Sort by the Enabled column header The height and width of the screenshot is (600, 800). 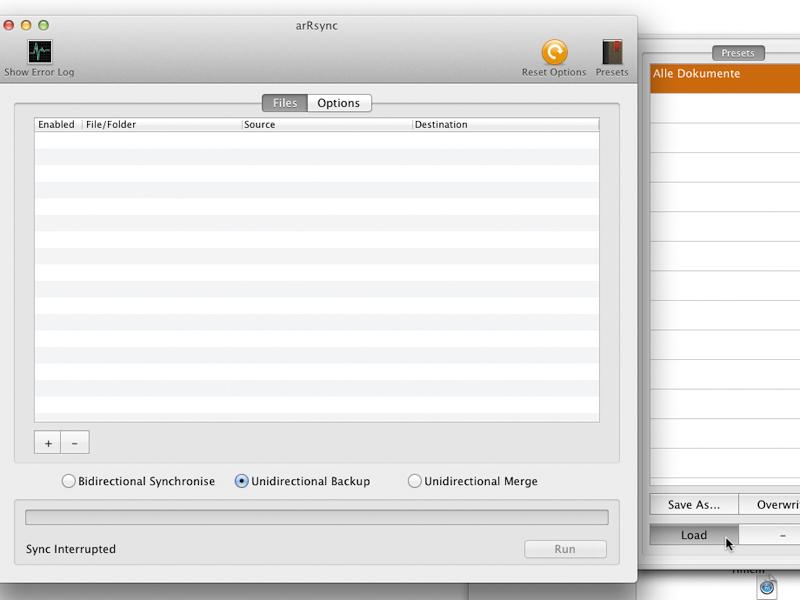[58, 124]
